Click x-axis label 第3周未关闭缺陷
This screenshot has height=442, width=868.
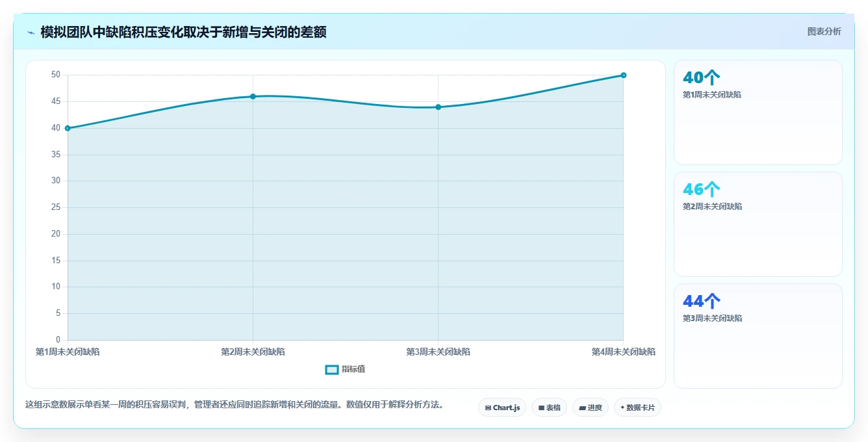pos(438,352)
